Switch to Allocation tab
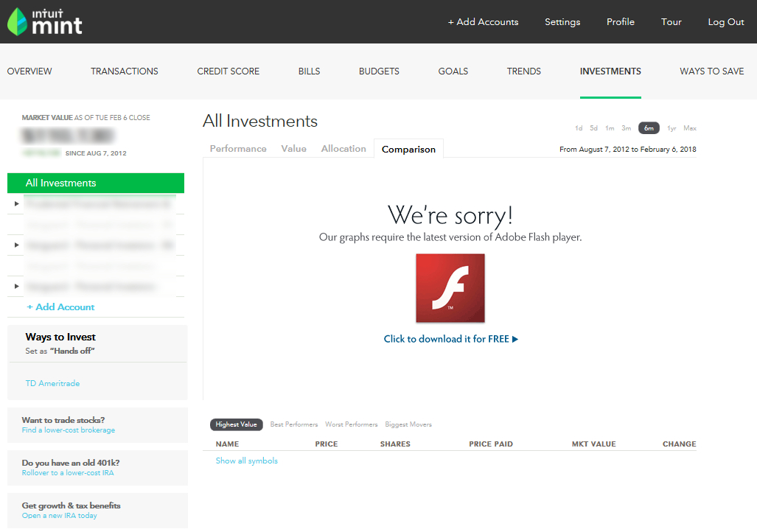The height and width of the screenshot is (532, 757). pyautogui.click(x=343, y=149)
